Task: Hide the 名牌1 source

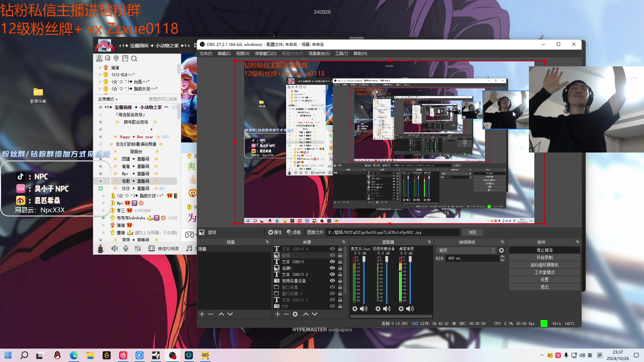Action: 332,268
